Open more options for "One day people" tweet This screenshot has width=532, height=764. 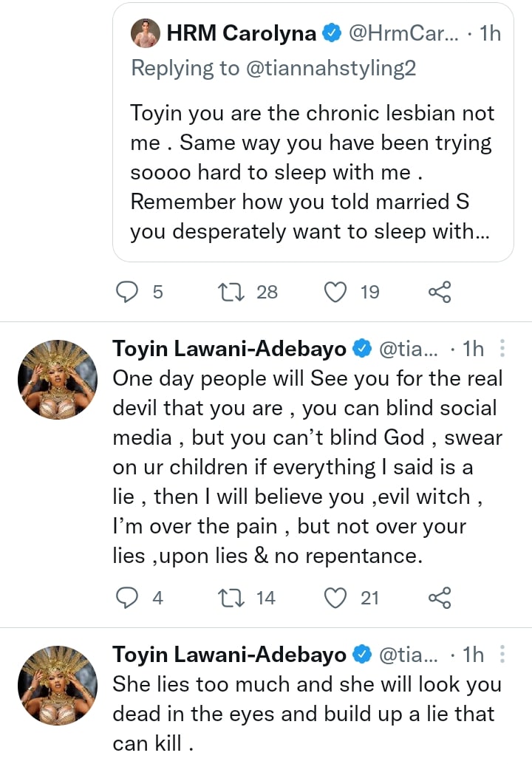click(x=502, y=348)
